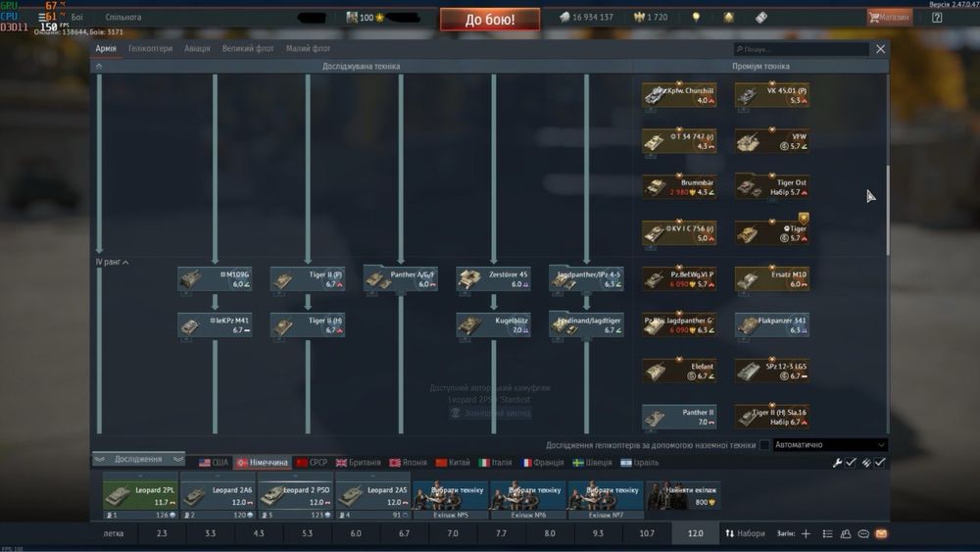Open the contacts list icon
Image resolution: width=980 pixels, height=552 pixels.
coord(827,534)
